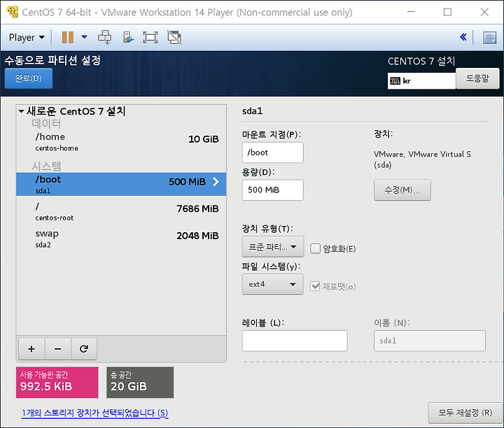Open the Player menu
The width and height of the screenshot is (504, 428).
(27, 38)
